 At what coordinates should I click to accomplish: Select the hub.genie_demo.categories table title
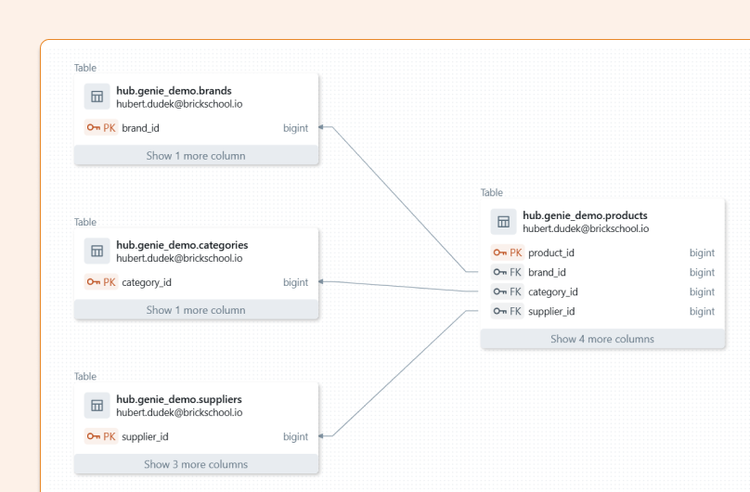(x=182, y=245)
